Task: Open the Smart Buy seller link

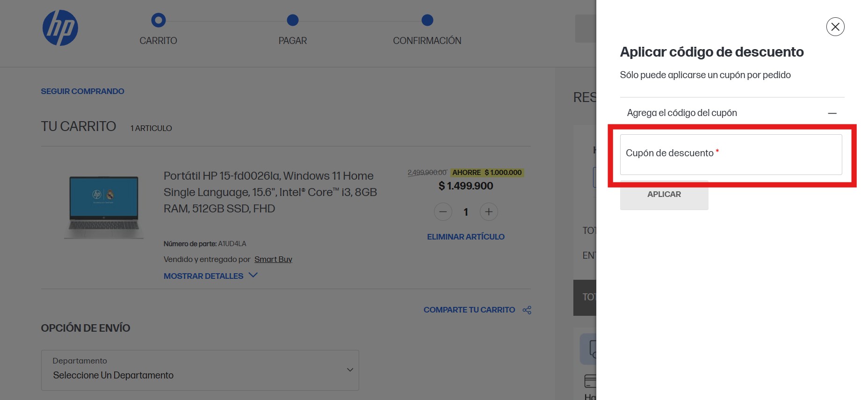Action: pyautogui.click(x=273, y=259)
